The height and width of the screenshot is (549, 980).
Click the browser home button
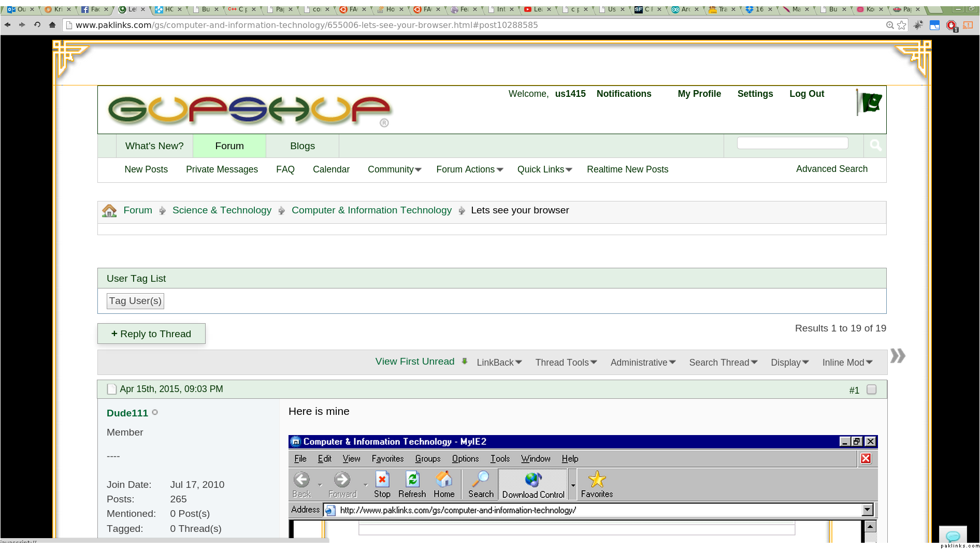[x=52, y=25]
